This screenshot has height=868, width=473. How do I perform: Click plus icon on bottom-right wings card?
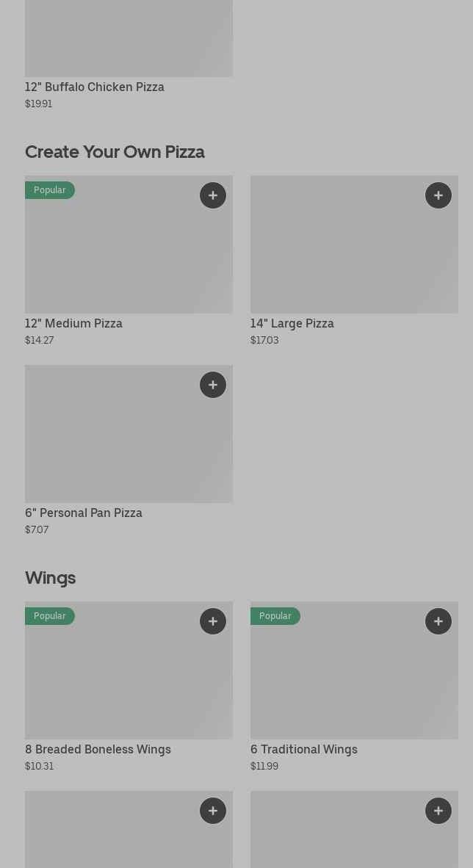click(x=438, y=811)
